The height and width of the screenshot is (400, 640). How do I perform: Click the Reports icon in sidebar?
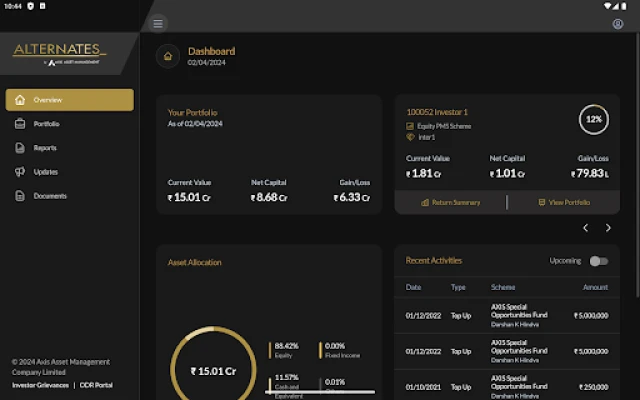(21, 148)
